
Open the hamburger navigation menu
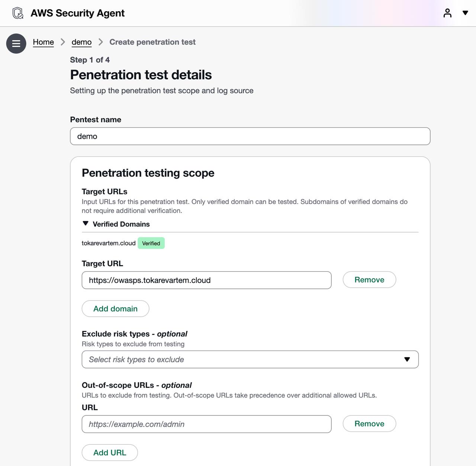coord(16,44)
